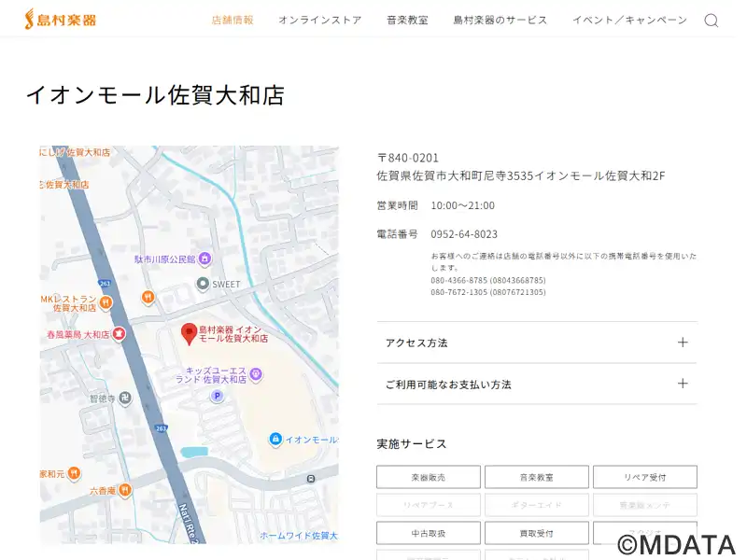Click MKレストラン restaurant marker
747x560 pixels.
click(106, 301)
